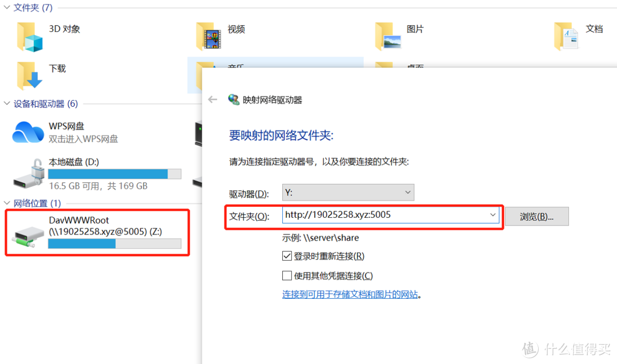Click the D: drive capacity usage bar
This screenshot has width=617, height=364.
[114, 174]
